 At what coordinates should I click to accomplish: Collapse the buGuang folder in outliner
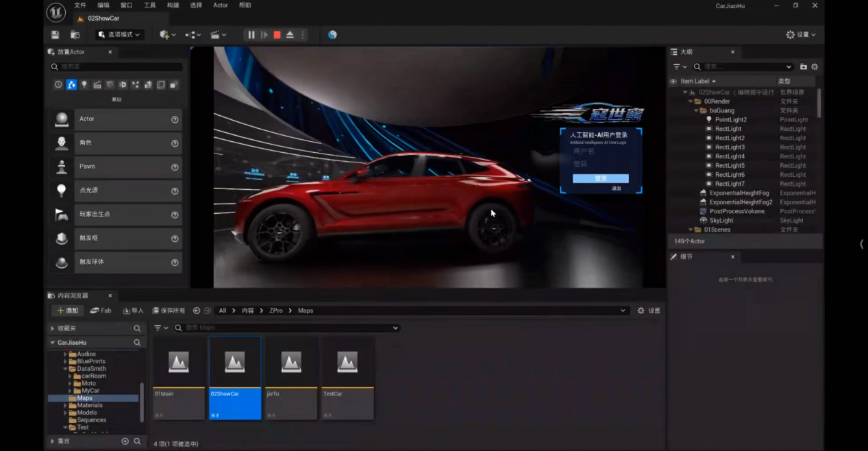(x=697, y=110)
